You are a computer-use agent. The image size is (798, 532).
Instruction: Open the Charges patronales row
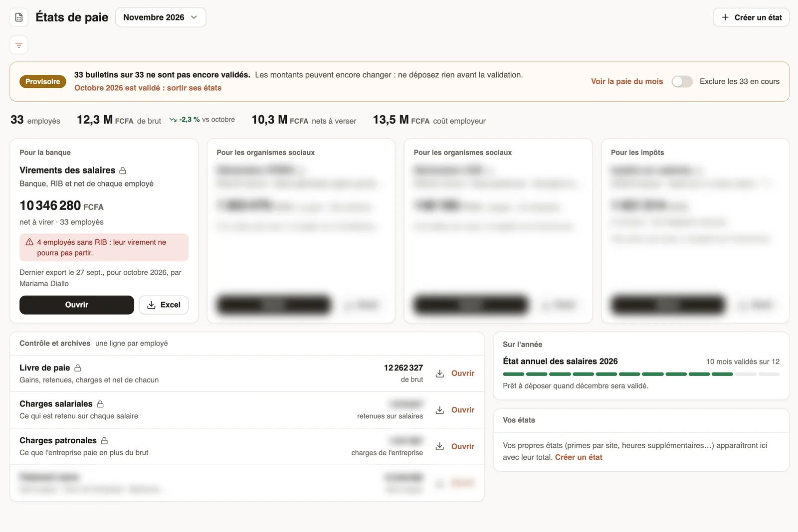tap(463, 446)
